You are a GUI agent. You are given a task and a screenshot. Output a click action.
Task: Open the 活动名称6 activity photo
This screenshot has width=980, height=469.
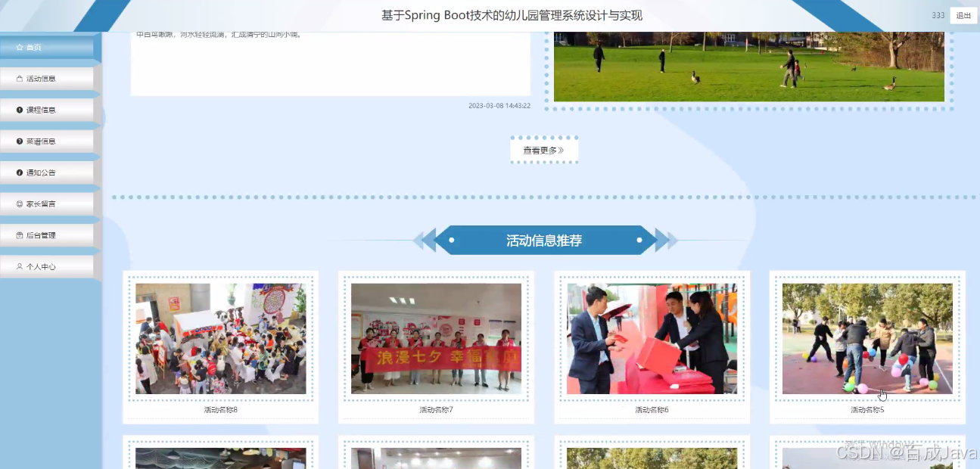(x=652, y=339)
